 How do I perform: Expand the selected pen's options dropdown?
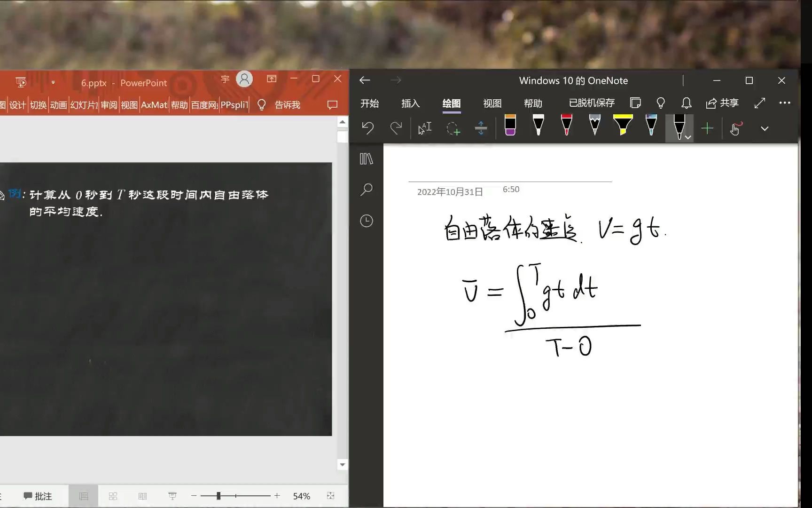click(x=687, y=137)
